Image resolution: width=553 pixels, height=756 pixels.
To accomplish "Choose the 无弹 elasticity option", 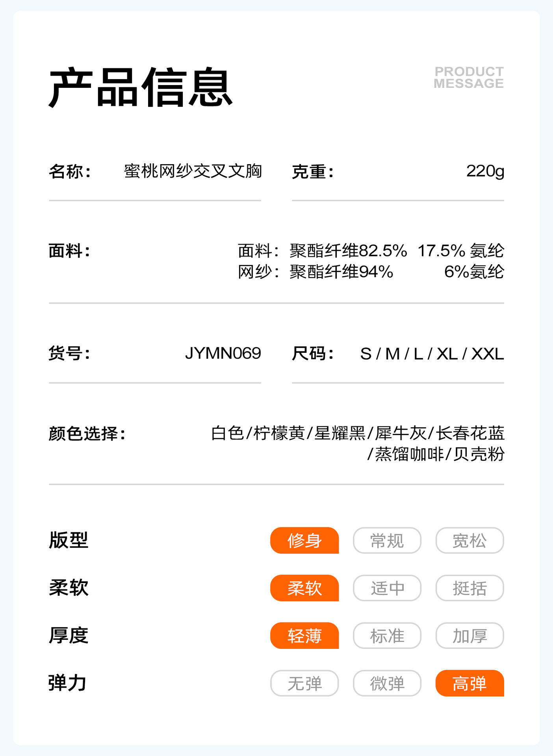I will point(304,683).
